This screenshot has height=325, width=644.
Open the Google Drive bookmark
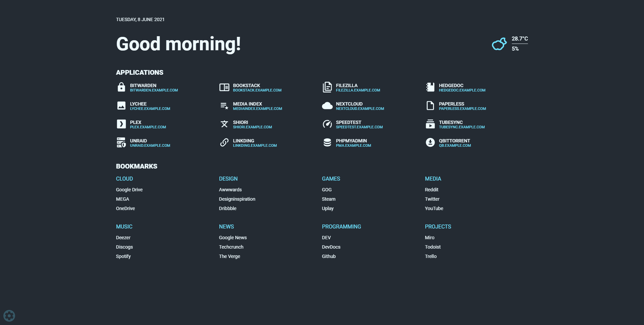click(129, 190)
